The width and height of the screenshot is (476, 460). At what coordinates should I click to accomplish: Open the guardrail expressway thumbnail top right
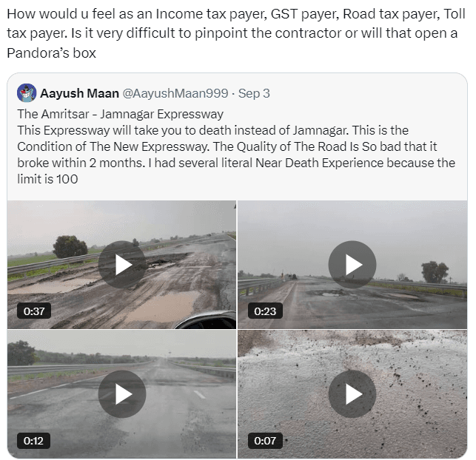pos(352,265)
